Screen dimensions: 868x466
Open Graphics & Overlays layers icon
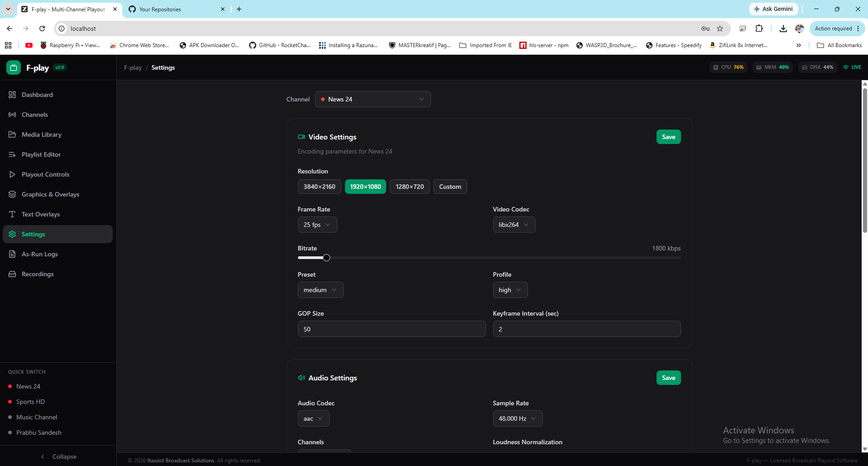click(x=12, y=194)
